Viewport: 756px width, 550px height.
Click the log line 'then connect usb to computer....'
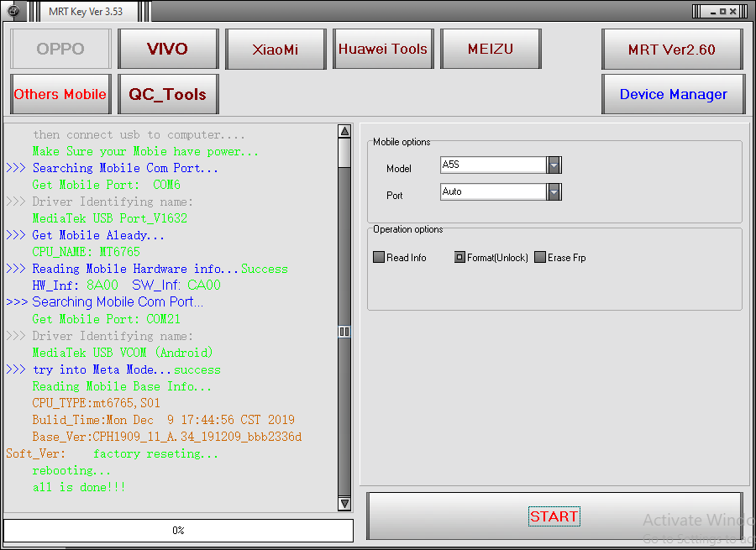(x=139, y=135)
